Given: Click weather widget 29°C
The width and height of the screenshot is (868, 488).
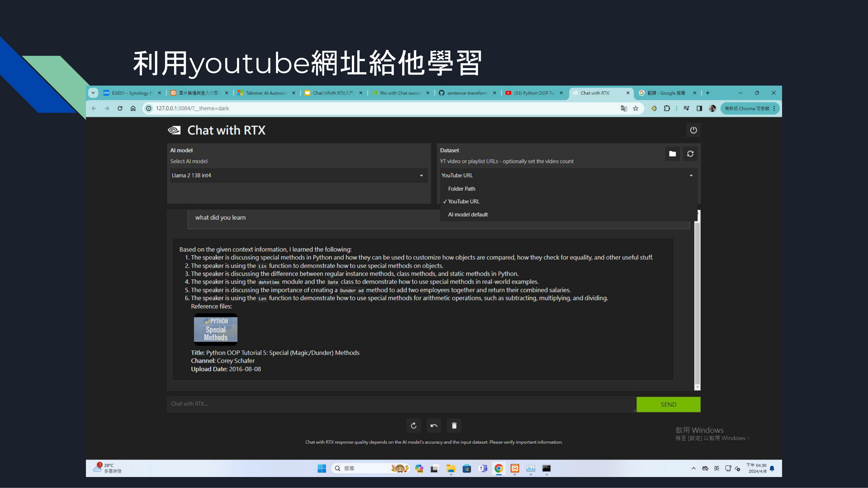Looking at the screenshot, I should [x=107, y=468].
